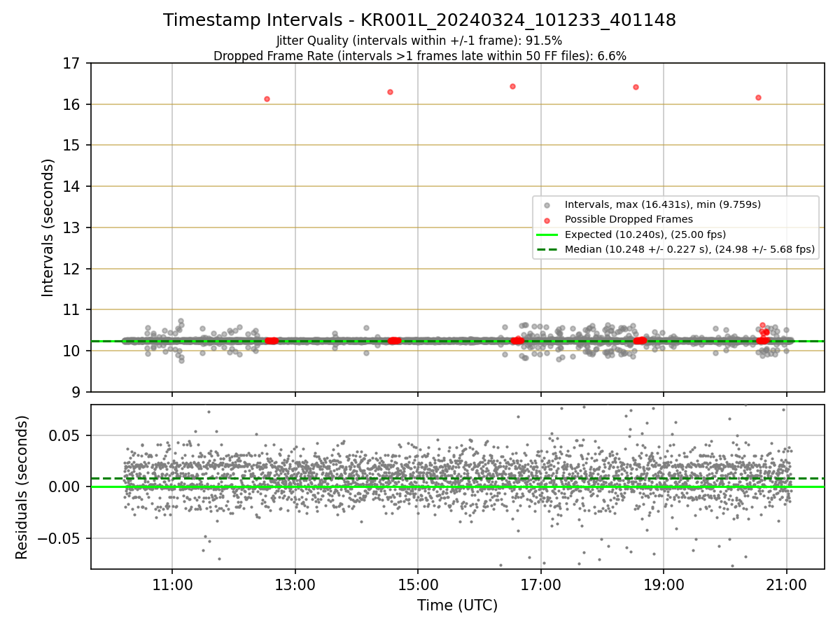This screenshot has height=630, width=840.
Task: Click the red dot marker in the legend
Action: [x=547, y=220]
